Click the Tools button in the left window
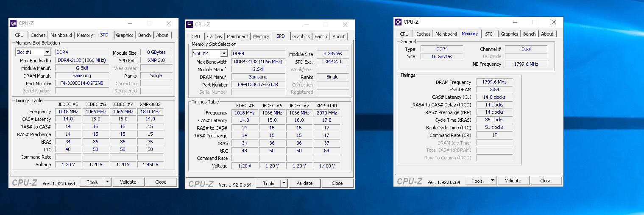 click(92, 182)
